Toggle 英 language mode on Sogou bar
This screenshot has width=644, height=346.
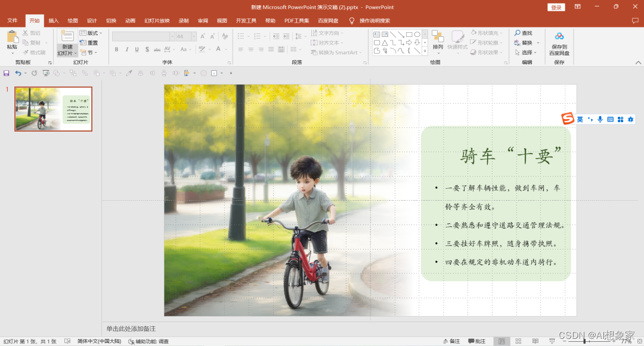coord(580,119)
